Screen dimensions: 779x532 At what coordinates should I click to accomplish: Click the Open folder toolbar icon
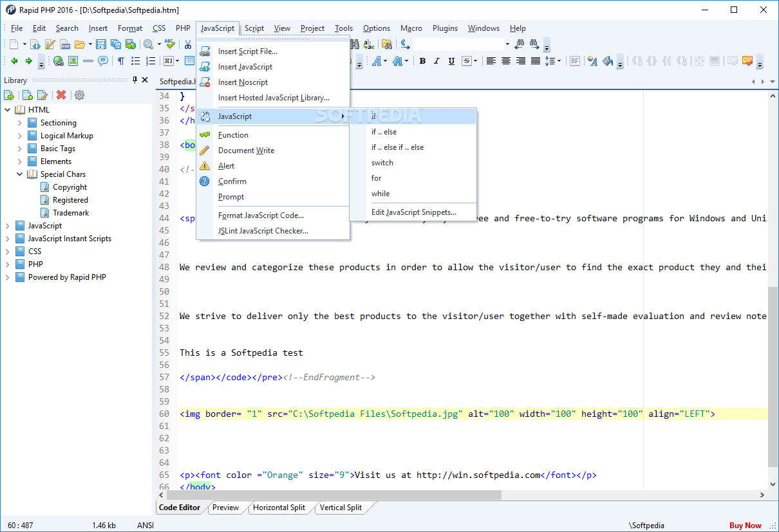tap(79, 44)
